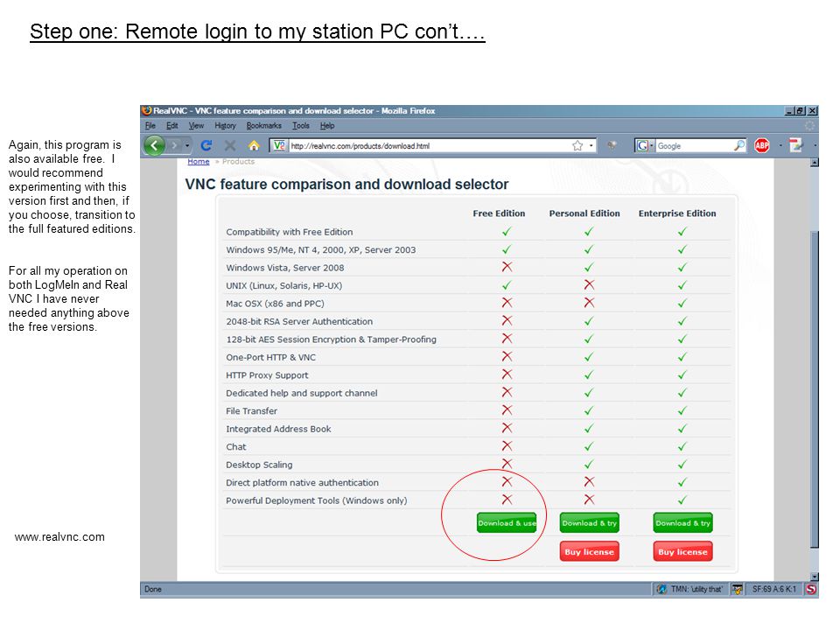The image size is (840, 630).
Task: Open the History menu
Action: 225,125
